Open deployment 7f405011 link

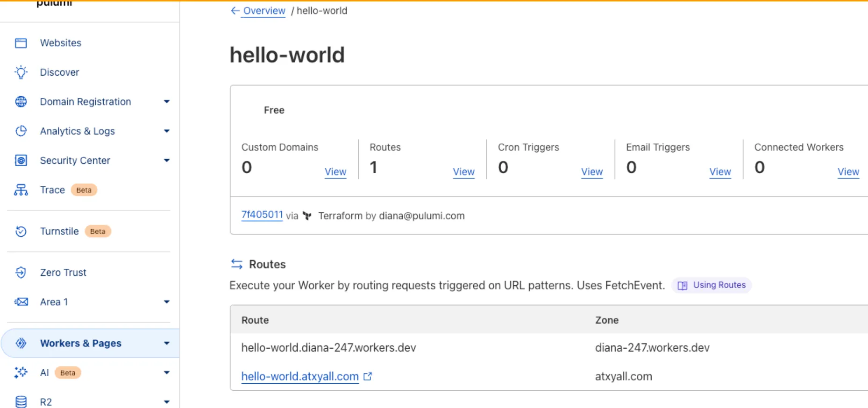pos(262,215)
